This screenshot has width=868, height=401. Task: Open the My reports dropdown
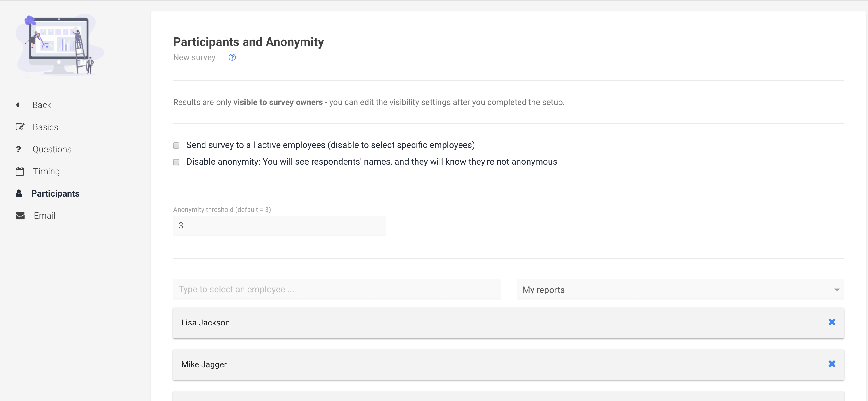coord(680,289)
